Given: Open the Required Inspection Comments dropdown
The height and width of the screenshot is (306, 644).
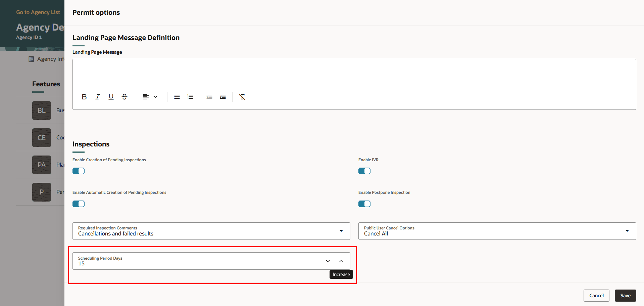Looking at the screenshot, I should tap(341, 231).
